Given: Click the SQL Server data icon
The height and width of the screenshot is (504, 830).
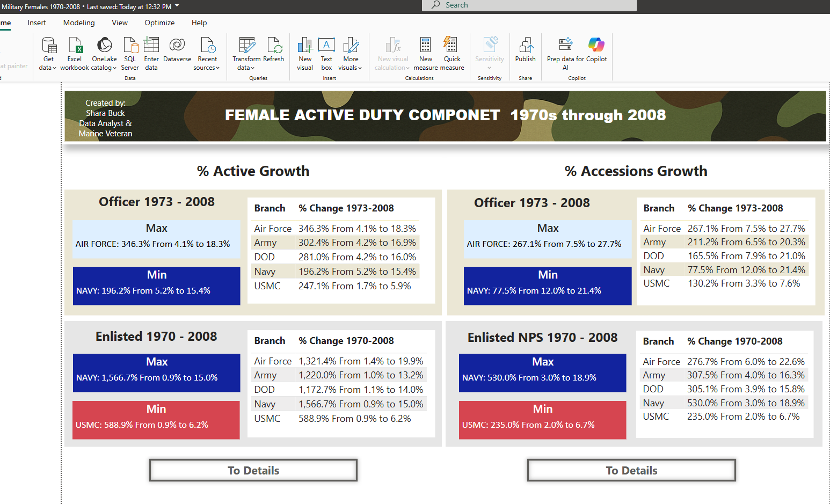Looking at the screenshot, I should [x=130, y=54].
